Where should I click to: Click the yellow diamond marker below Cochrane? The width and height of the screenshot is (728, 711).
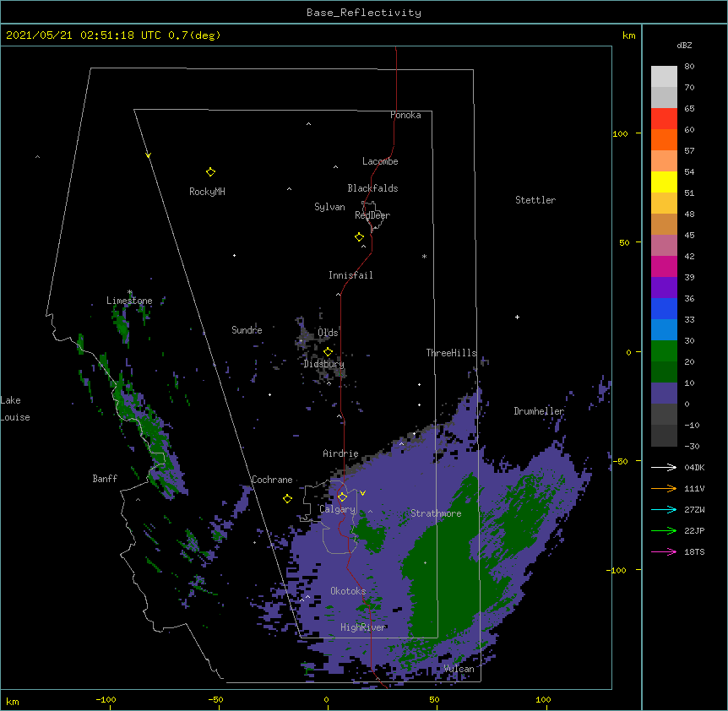pyautogui.click(x=287, y=499)
